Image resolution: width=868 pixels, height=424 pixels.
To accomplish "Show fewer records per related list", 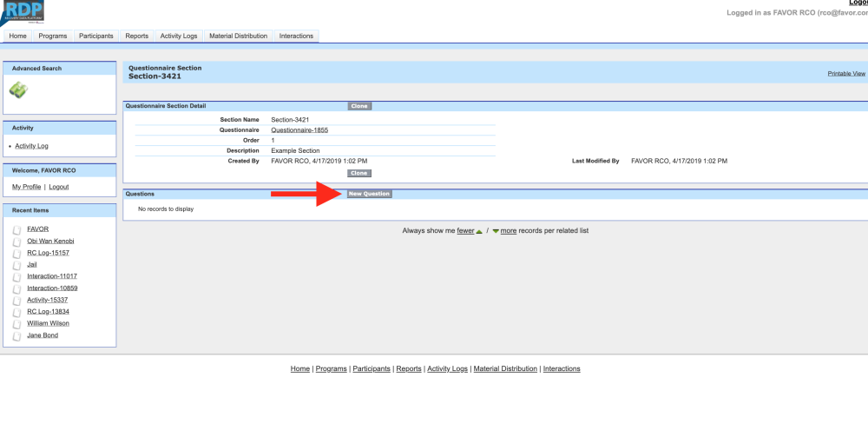I will coord(465,231).
